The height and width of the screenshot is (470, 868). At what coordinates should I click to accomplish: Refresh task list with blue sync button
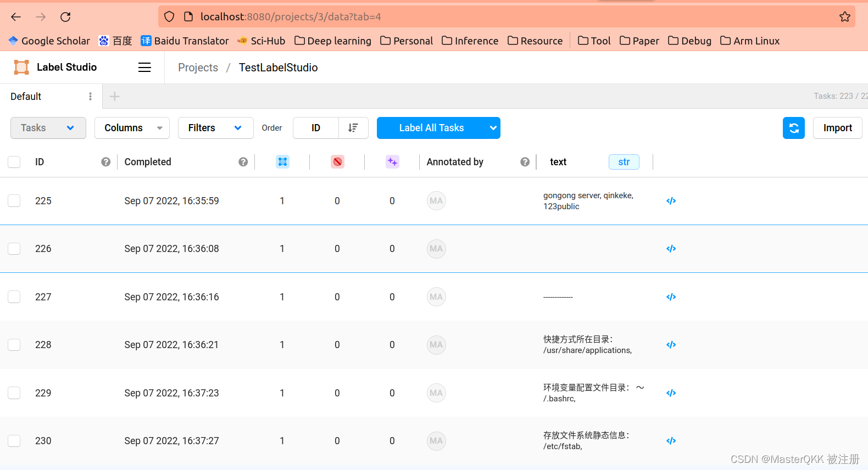coord(794,128)
